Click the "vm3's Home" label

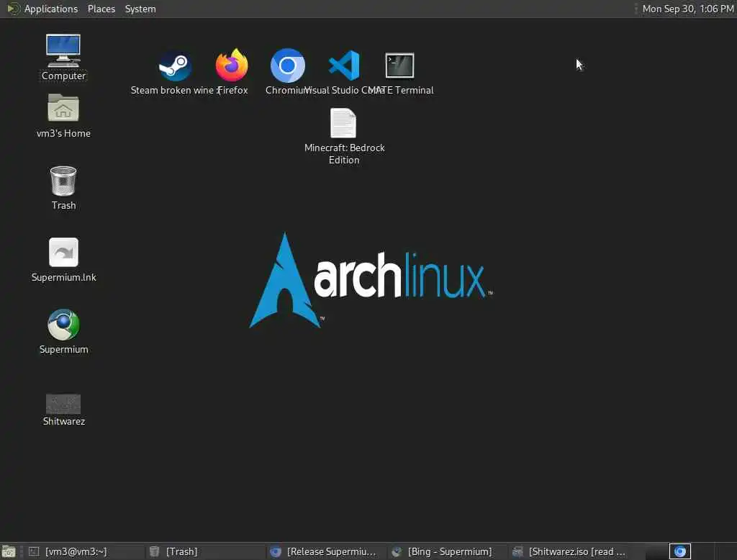pos(63,134)
